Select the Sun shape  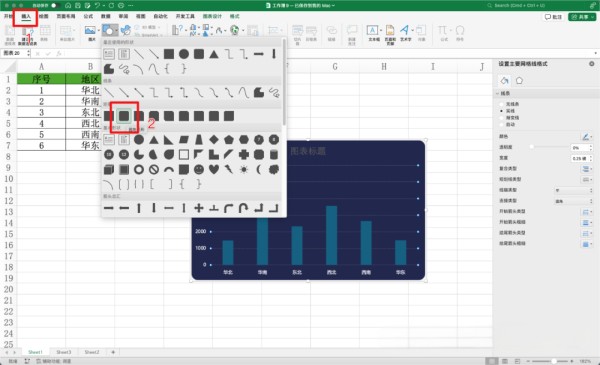[244, 169]
